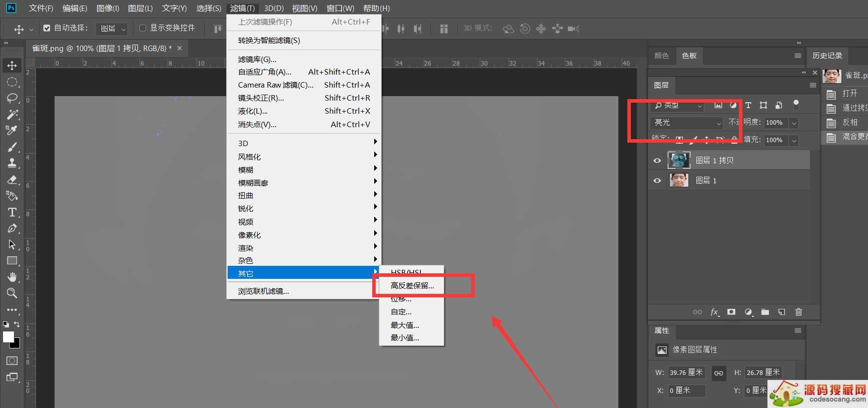Hide layer 图层 1
Image resolution: width=868 pixels, height=408 pixels.
click(x=657, y=181)
